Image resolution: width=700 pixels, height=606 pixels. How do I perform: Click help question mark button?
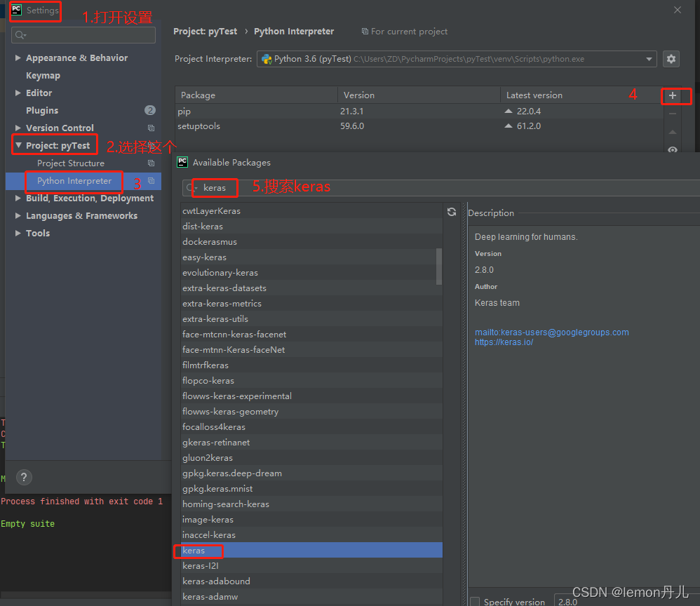click(x=24, y=477)
